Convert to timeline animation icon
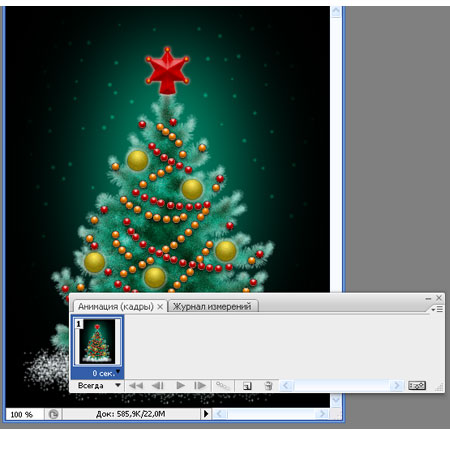Image resolution: width=450 pixels, height=450 pixels. pos(417,386)
